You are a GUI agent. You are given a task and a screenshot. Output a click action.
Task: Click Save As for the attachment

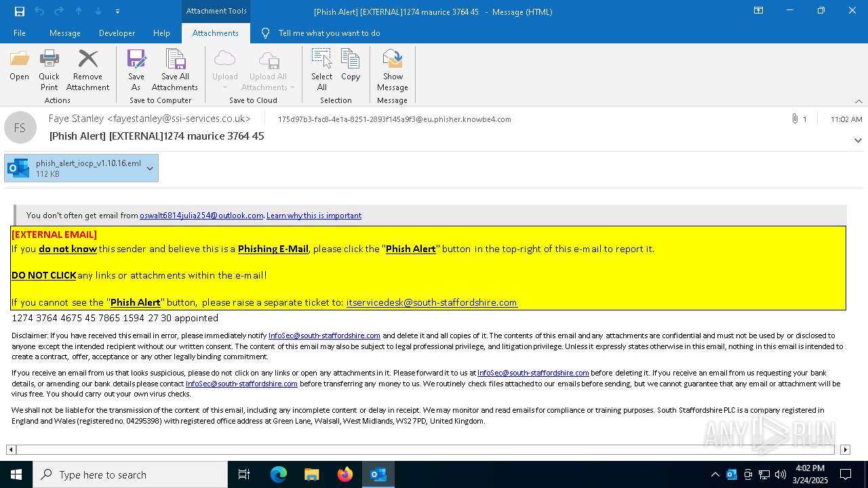pos(136,70)
